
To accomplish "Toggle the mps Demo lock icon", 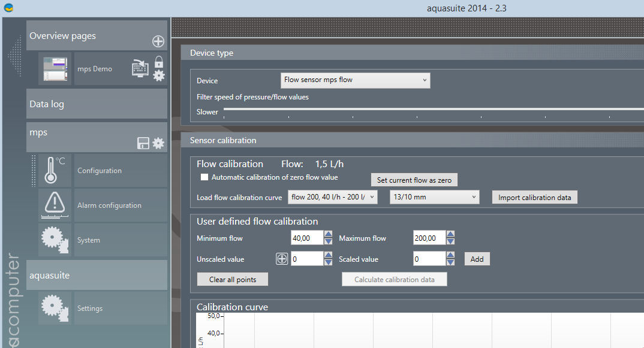I will pyautogui.click(x=159, y=62).
